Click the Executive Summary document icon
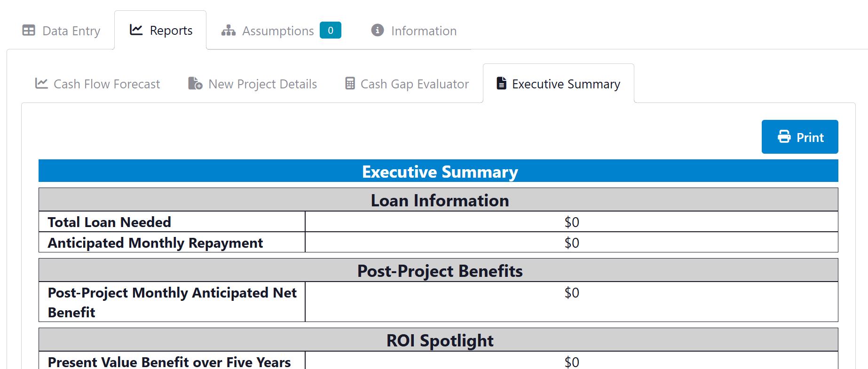The height and width of the screenshot is (369, 868). [x=502, y=84]
